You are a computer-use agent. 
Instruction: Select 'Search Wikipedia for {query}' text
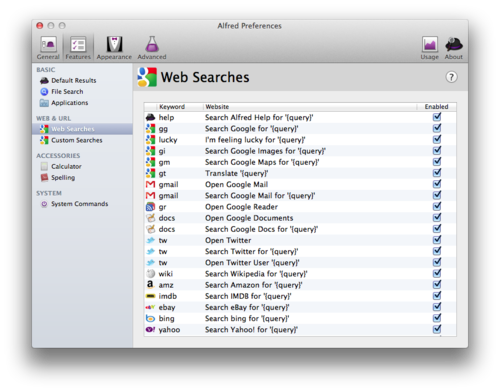pos(256,274)
